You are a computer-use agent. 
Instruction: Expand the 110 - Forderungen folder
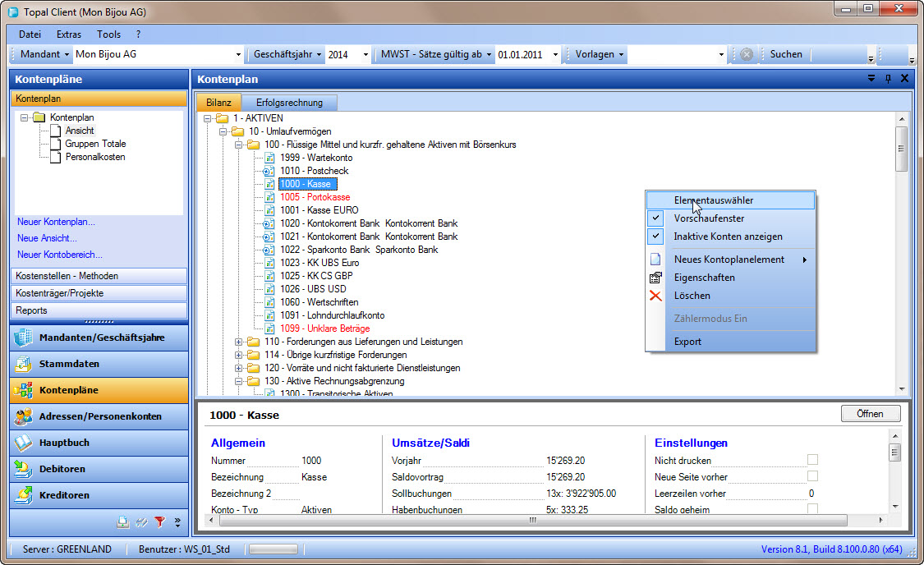(x=240, y=342)
